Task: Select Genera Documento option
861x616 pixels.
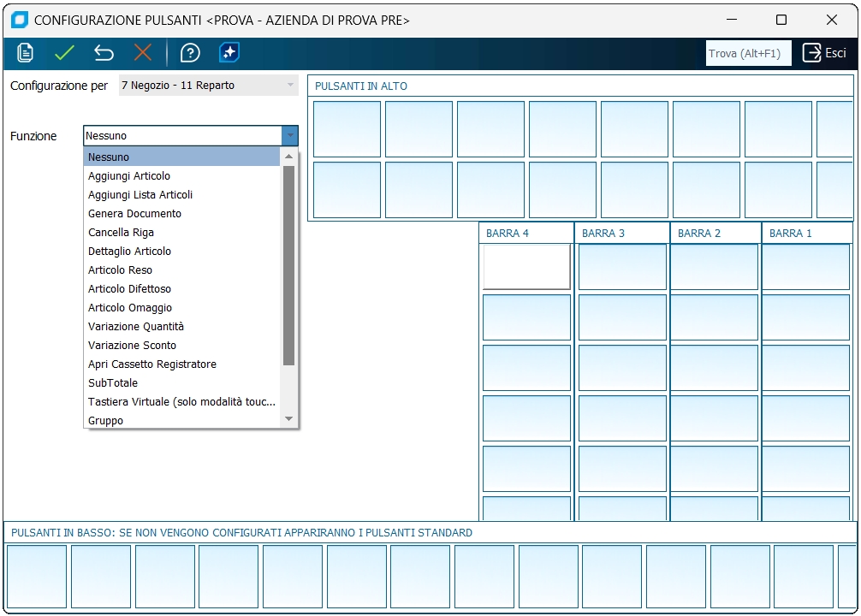Action: tap(134, 214)
